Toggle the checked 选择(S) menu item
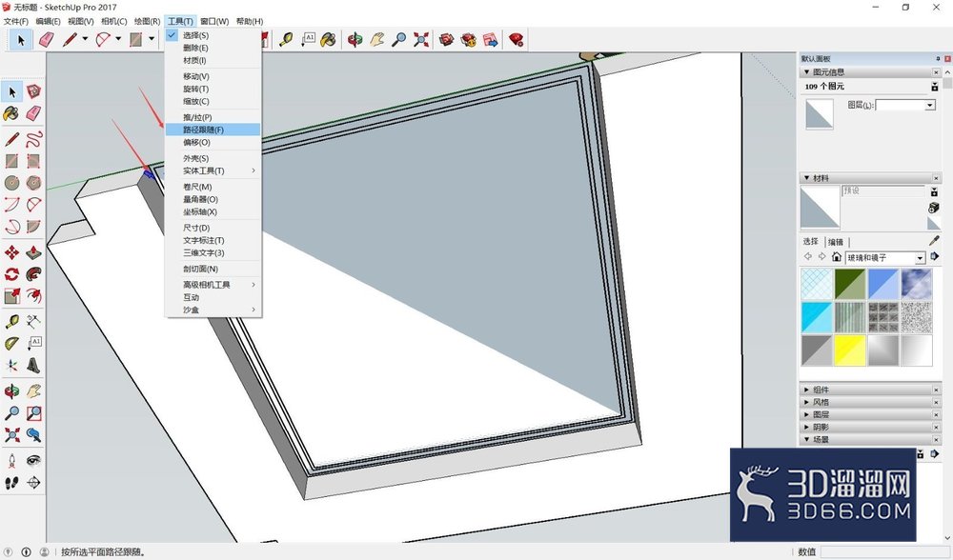 click(195, 35)
